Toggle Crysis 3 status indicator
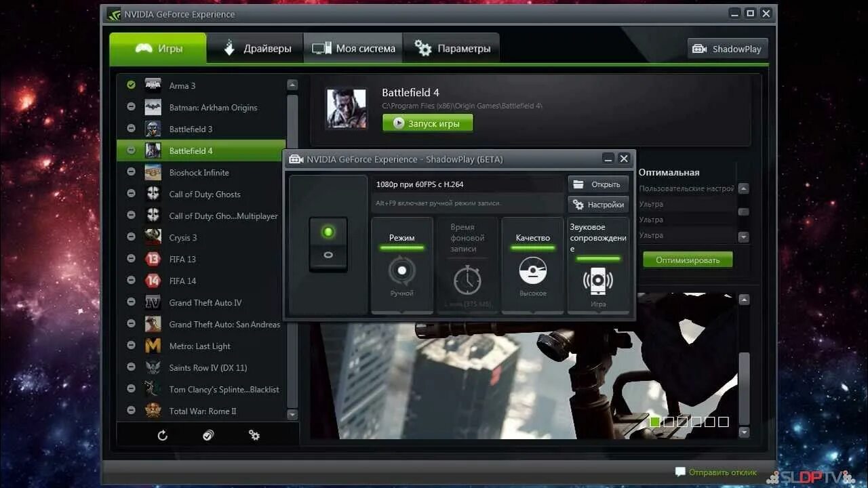The image size is (868, 488). 131,237
